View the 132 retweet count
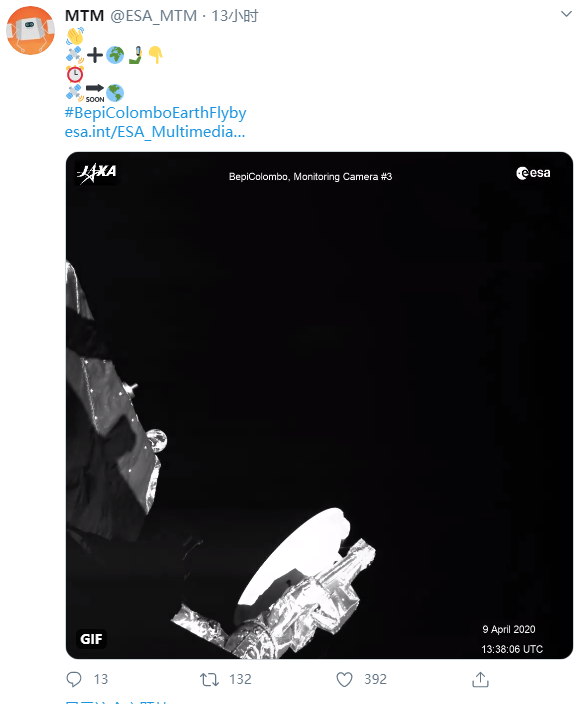Image resolution: width=583 pixels, height=704 pixels. pos(240,679)
